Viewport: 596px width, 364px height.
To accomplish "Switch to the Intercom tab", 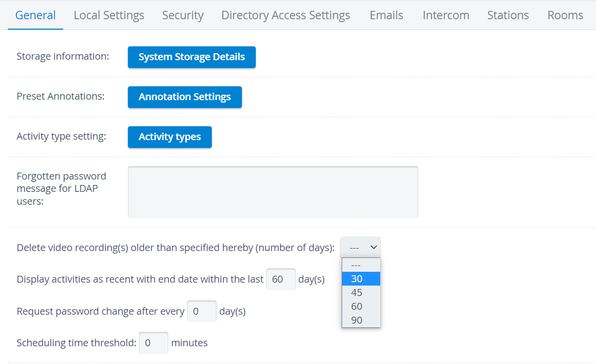I will coord(446,15).
